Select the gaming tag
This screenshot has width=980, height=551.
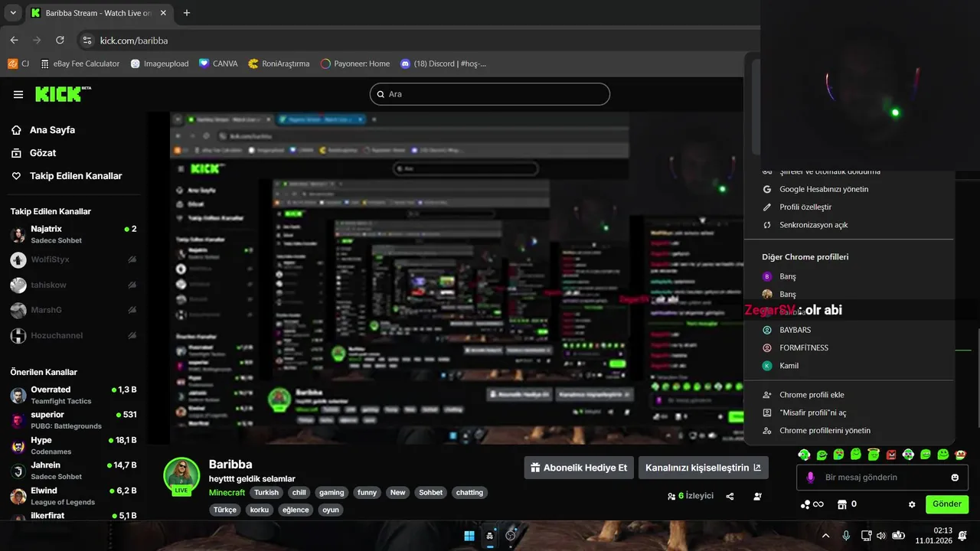tap(332, 493)
